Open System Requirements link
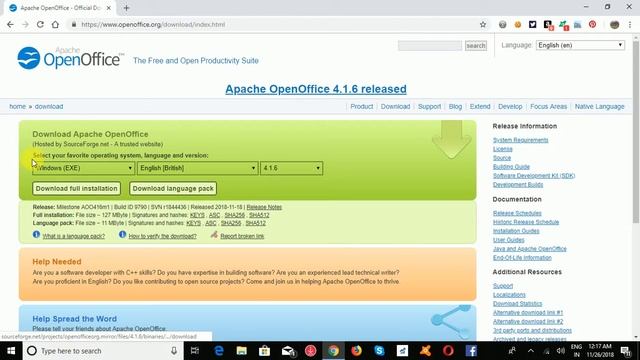The height and width of the screenshot is (360, 640). pyautogui.click(x=520, y=140)
